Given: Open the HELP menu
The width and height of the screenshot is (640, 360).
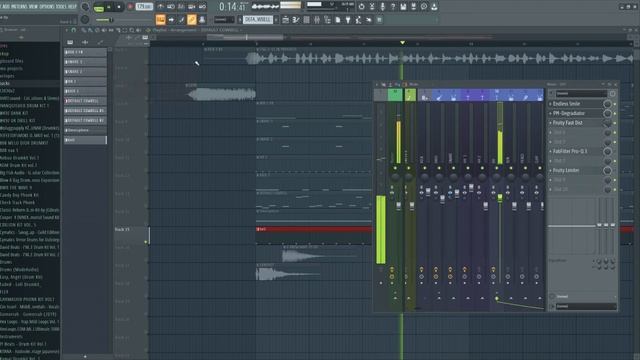Looking at the screenshot, I should pos(72,7).
